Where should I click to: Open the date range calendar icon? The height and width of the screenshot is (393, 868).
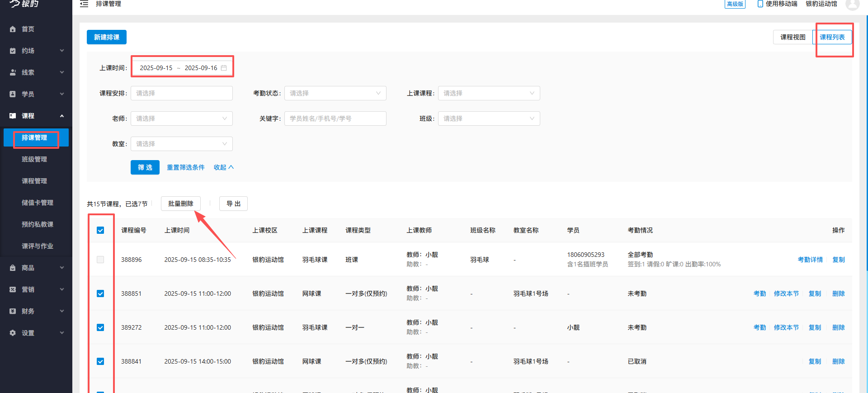[x=224, y=68]
